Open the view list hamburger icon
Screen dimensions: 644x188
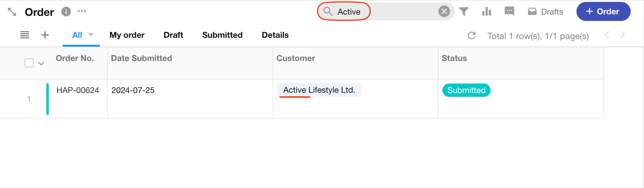tap(25, 35)
